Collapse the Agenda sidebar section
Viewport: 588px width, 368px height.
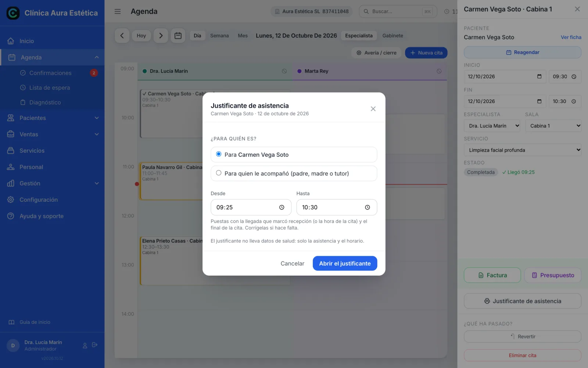97,57
